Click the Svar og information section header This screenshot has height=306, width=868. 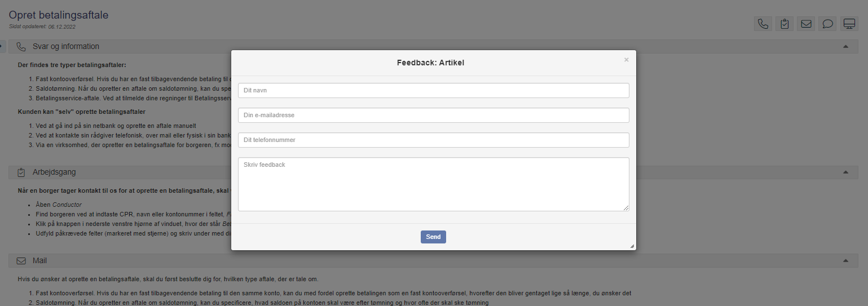[x=66, y=46]
